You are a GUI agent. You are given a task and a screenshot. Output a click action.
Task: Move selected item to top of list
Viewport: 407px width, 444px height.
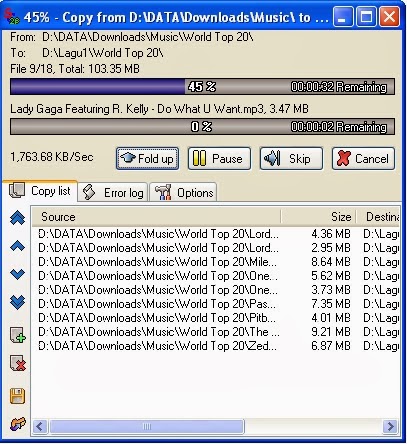click(x=18, y=218)
